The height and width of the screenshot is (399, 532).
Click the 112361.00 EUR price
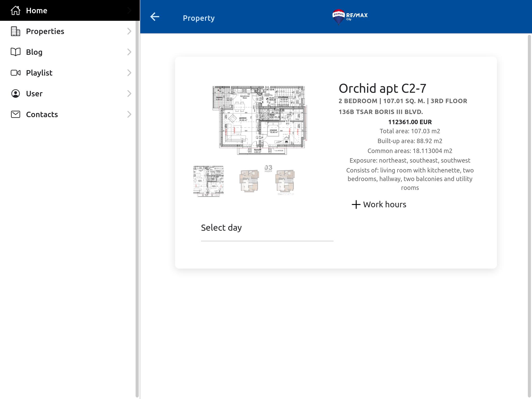click(410, 122)
